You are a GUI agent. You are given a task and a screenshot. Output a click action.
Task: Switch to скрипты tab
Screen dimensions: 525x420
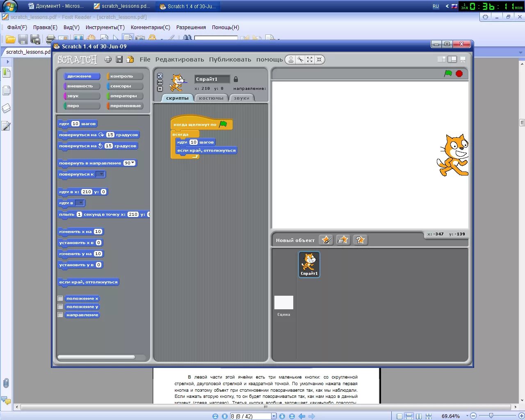pos(177,98)
